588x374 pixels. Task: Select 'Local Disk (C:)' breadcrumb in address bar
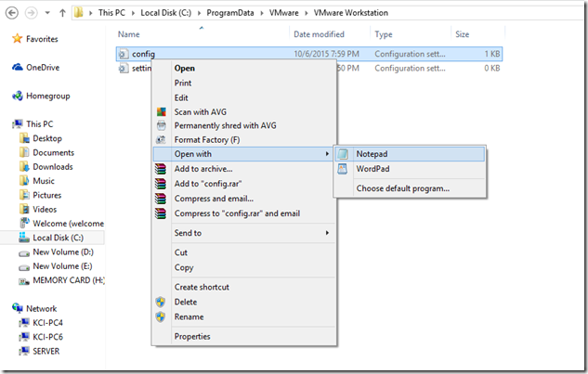(x=165, y=13)
